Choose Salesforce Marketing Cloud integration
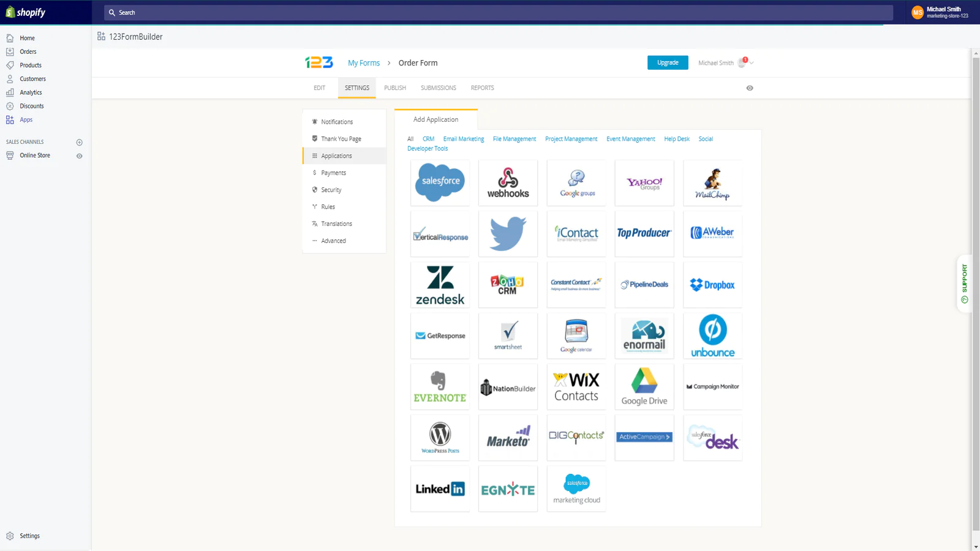Viewport: 980px width, 551px height. 576,489
